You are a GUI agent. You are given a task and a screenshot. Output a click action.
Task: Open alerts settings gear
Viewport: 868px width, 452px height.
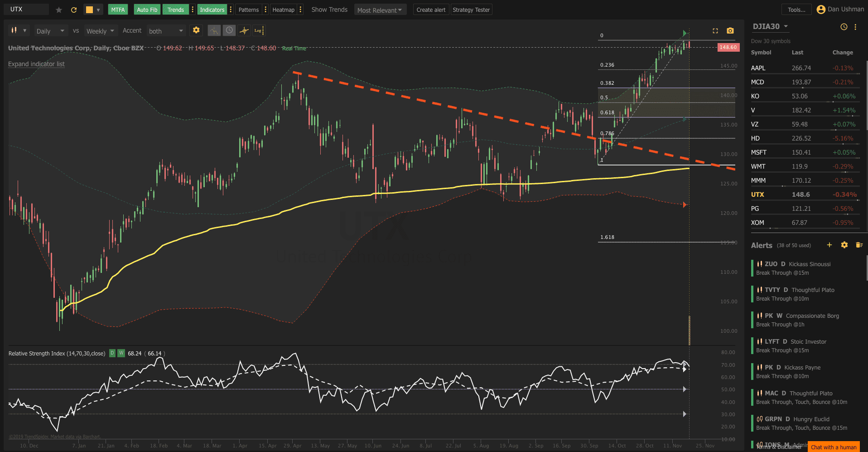[x=844, y=245]
